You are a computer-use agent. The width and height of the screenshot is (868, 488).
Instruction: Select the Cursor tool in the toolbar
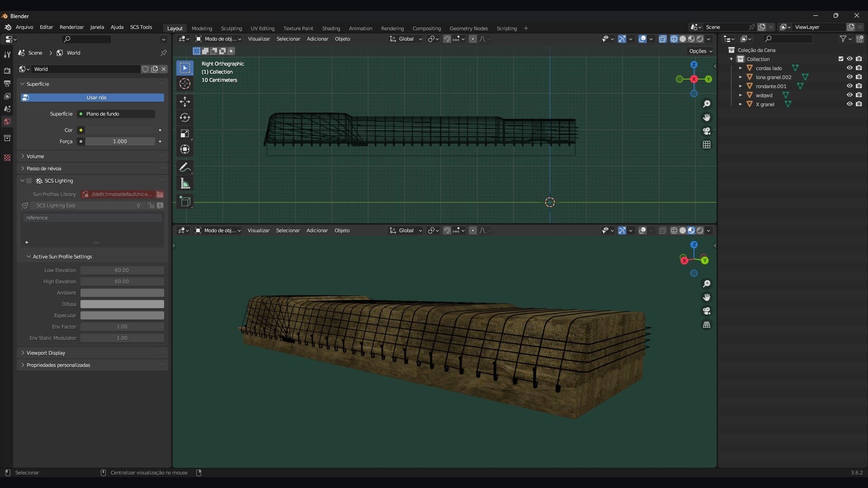tap(184, 84)
